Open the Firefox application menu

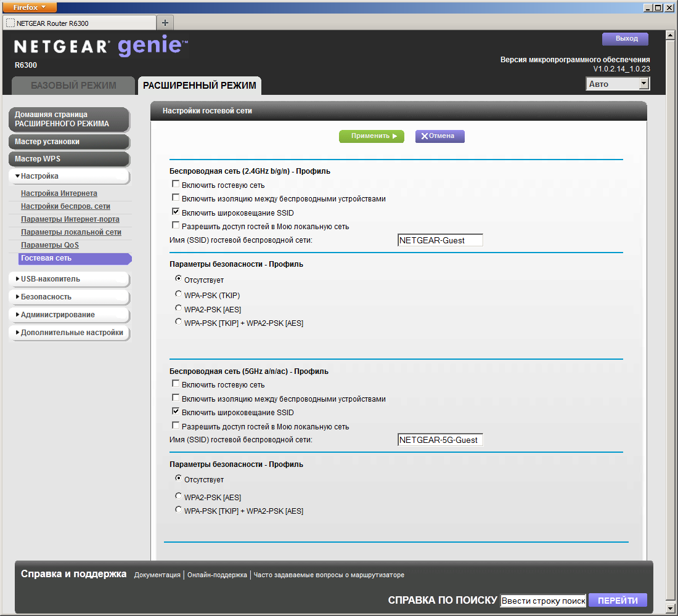coord(30,7)
